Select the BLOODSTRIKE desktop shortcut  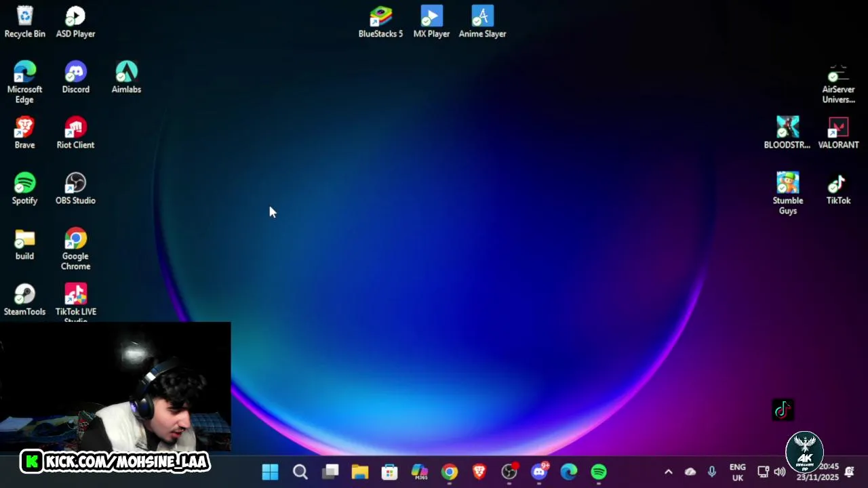(x=787, y=133)
